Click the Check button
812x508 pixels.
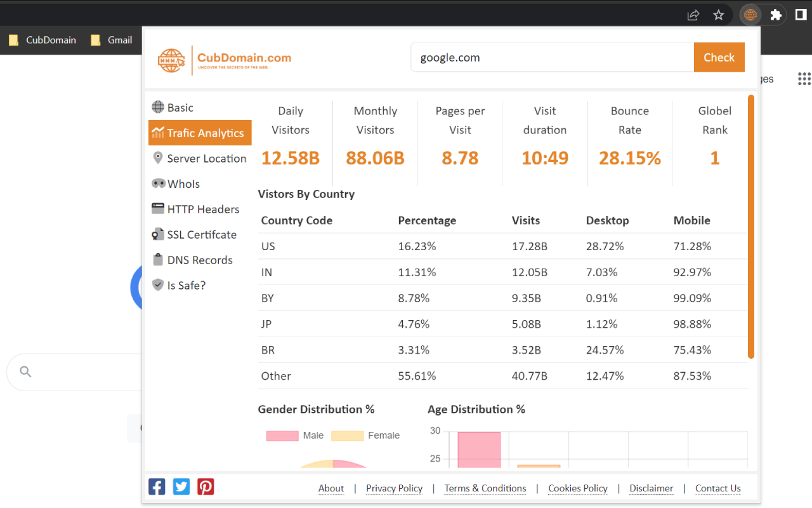tap(719, 57)
